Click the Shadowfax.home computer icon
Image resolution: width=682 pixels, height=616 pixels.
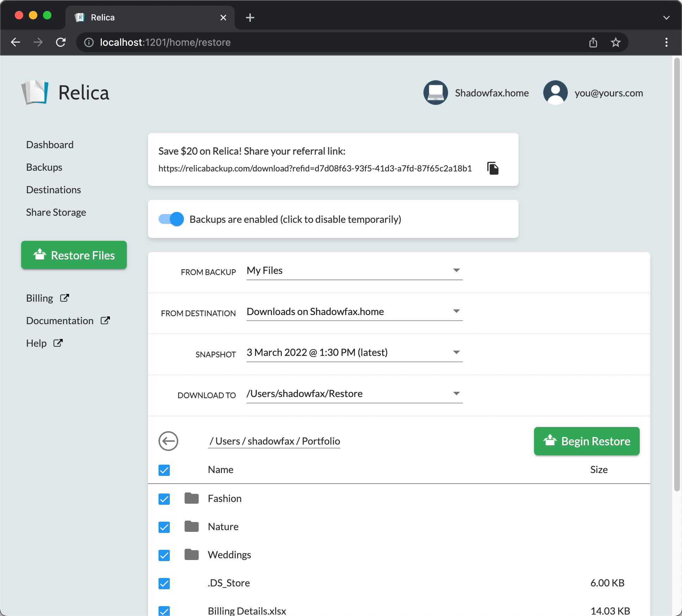436,93
